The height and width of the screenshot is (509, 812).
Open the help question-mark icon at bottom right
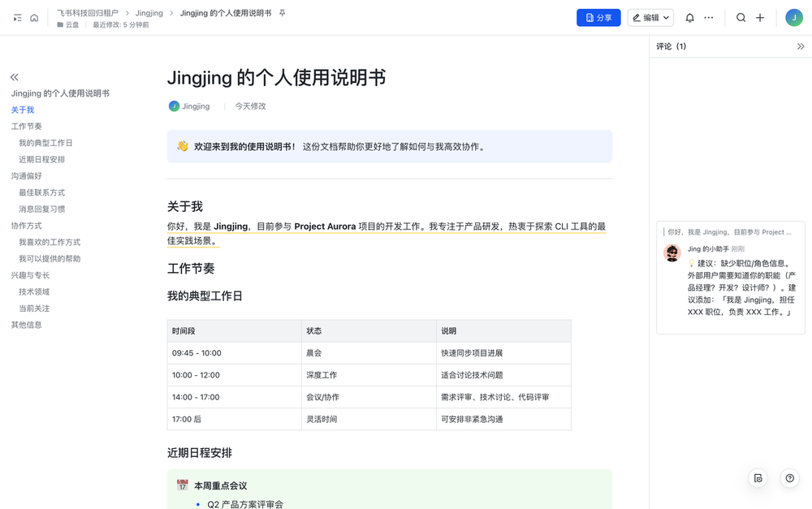pyautogui.click(x=789, y=478)
